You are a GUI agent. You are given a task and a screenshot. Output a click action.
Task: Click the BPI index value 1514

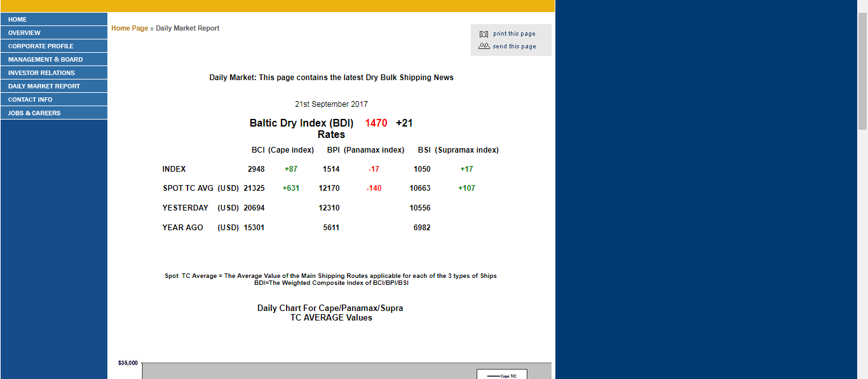coord(331,169)
